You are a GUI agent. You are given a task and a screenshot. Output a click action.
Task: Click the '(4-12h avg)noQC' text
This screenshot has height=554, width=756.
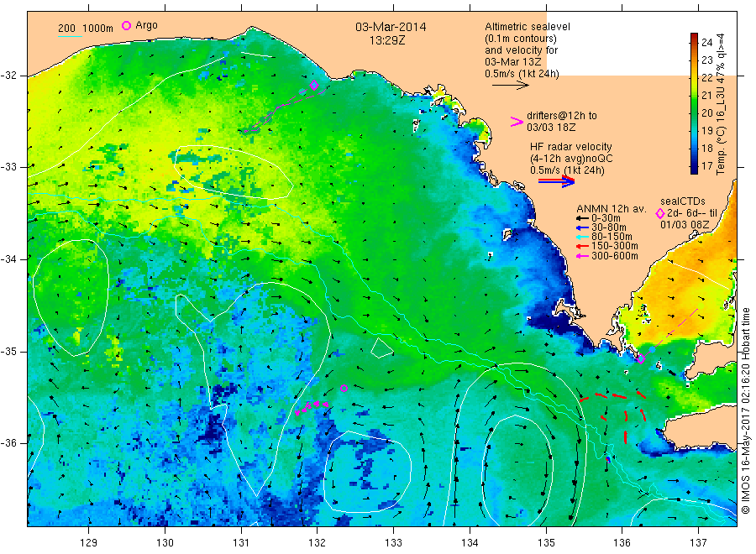click(x=571, y=159)
